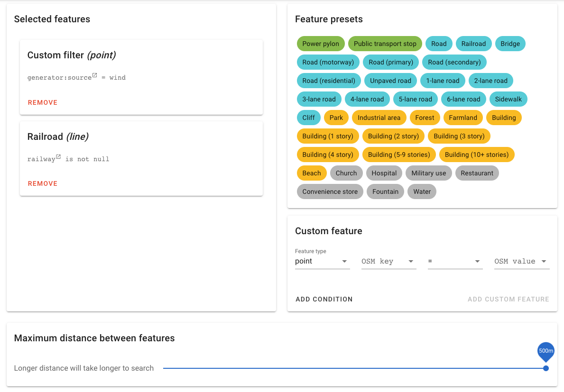Open the OSM value dropdown
Image resolution: width=564 pixels, height=392 pixels.
coord(522,262)
